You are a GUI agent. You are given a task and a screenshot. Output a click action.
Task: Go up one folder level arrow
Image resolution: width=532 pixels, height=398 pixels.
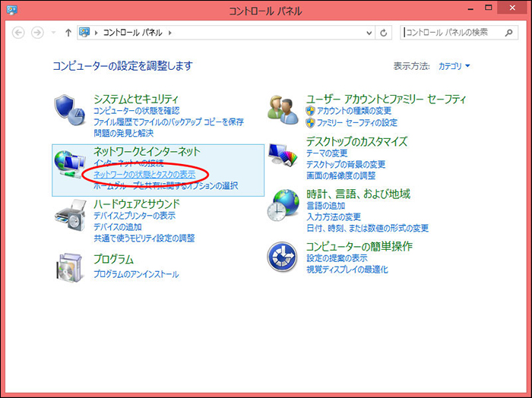point(68,33)
